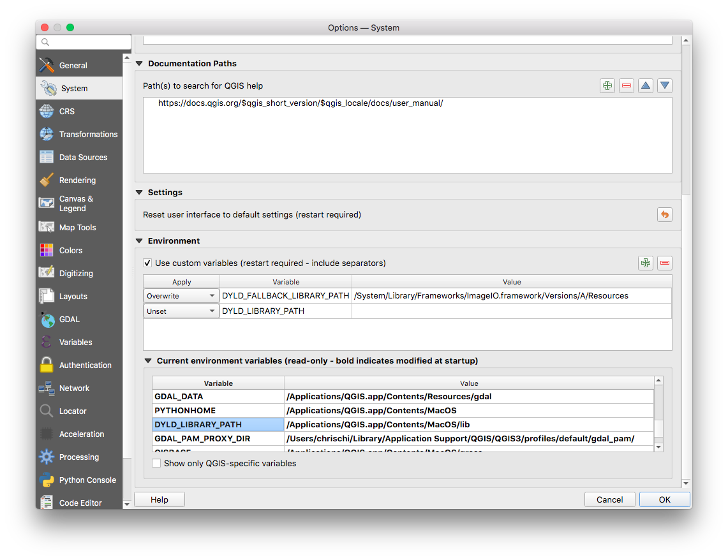Image resolution: width=728 pixels, height=560 pixels.
Task: Add a new custom environment variable
Action: [x=645, y=262]
